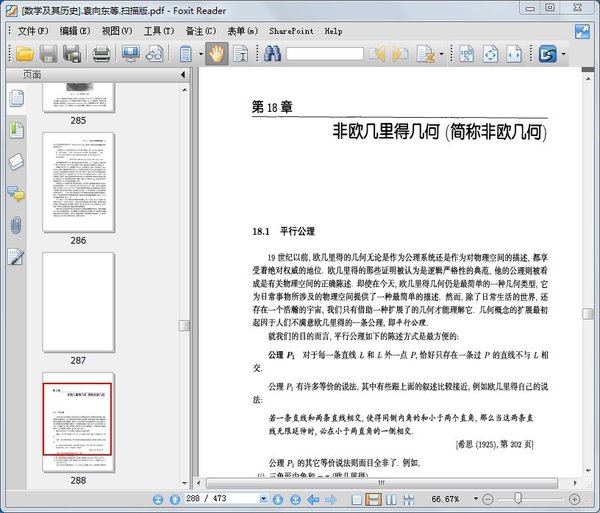Click the blue document page-layout icon

click(186, 54)
